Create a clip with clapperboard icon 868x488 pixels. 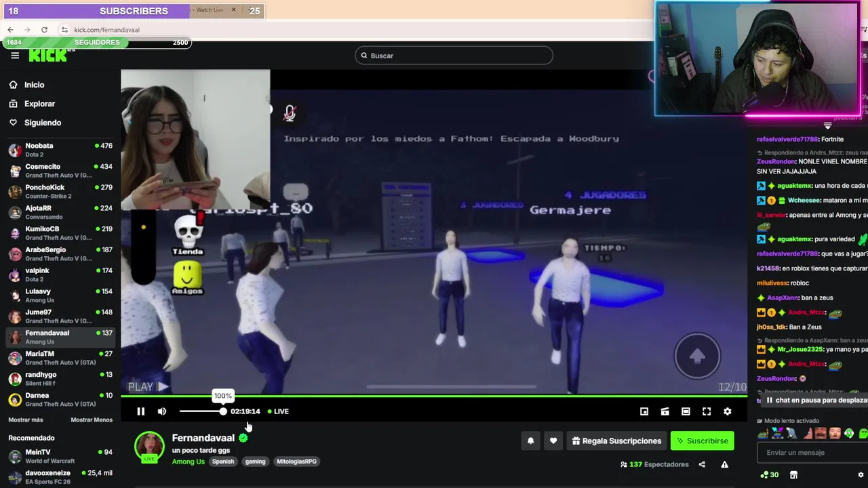(x=665, y=411)
